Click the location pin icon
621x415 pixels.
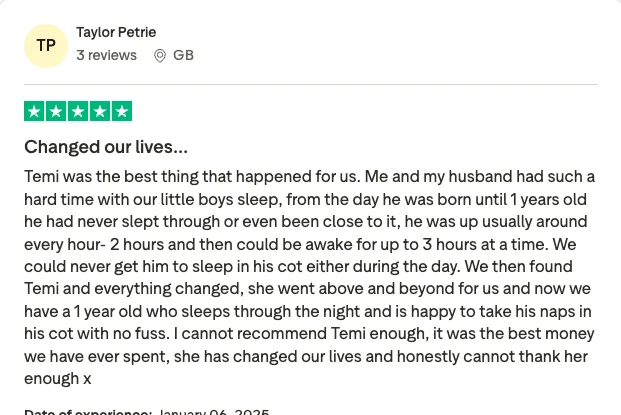coord(160,56)
